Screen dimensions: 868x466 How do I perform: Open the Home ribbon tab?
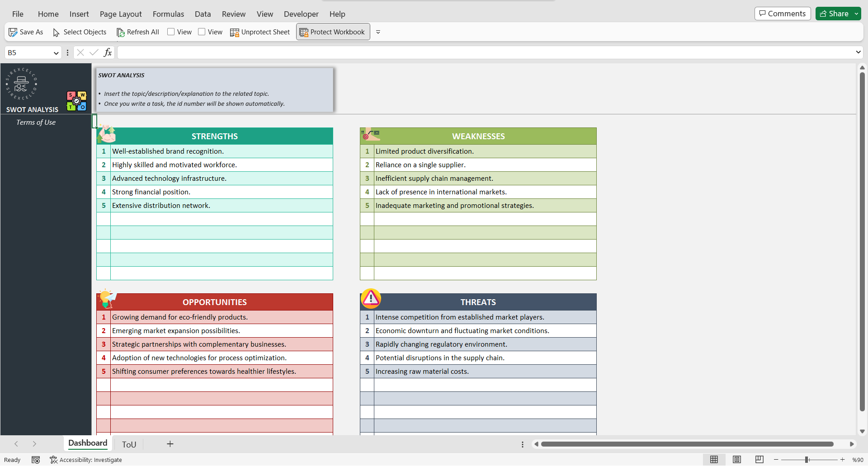point(48,14)
